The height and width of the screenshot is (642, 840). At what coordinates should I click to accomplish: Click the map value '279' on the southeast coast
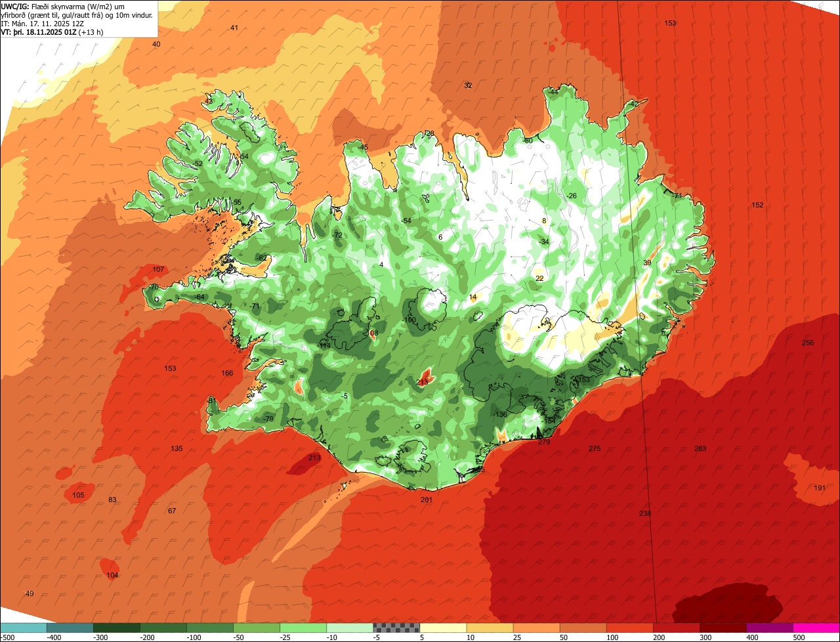[x=544, y=442]
